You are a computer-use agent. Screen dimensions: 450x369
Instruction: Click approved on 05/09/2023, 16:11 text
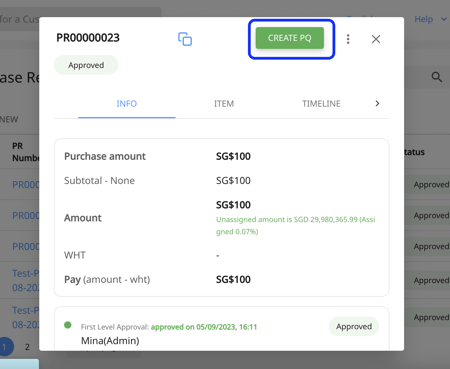(x=204, y=327)
